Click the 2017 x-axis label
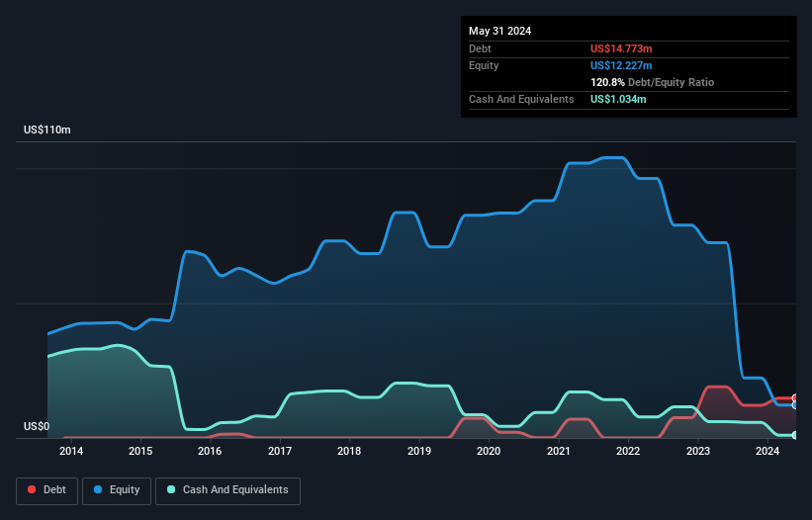Image resolution: width=812 pixels, height=520 pixels. 280,451
